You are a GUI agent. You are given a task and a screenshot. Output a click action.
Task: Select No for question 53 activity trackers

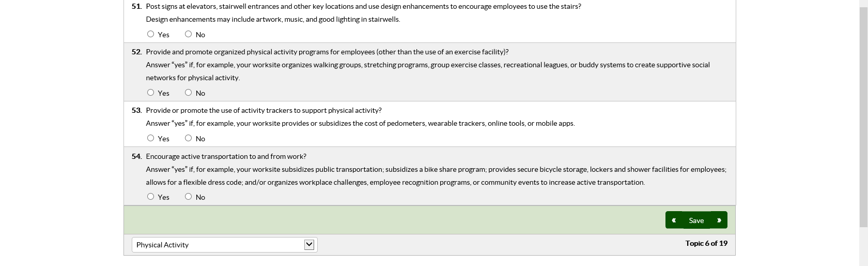[188, 138]
